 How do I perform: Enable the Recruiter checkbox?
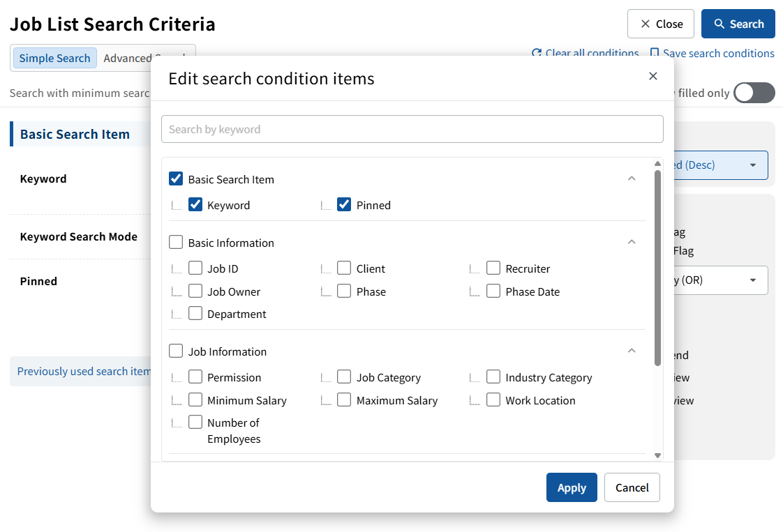click(493, 268)
